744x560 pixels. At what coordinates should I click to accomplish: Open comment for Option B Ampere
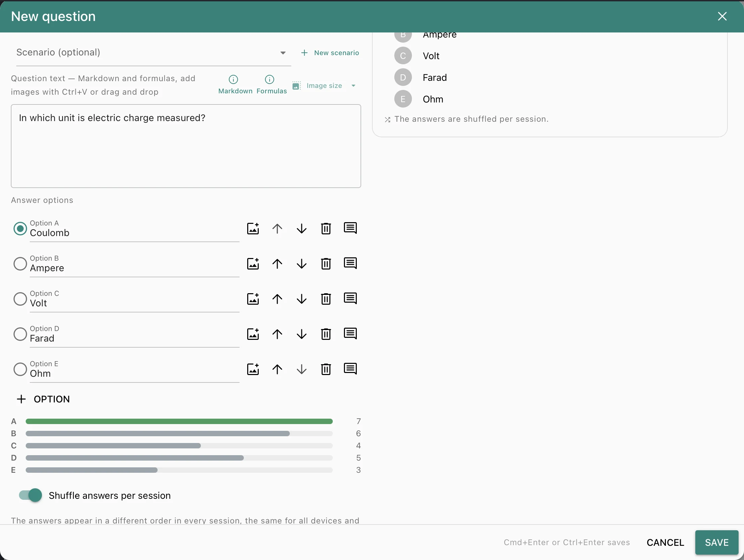coord(350,264)
